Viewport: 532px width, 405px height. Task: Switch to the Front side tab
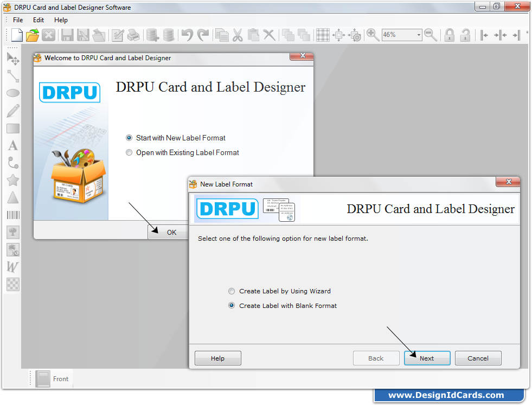[x=53, y=379]
